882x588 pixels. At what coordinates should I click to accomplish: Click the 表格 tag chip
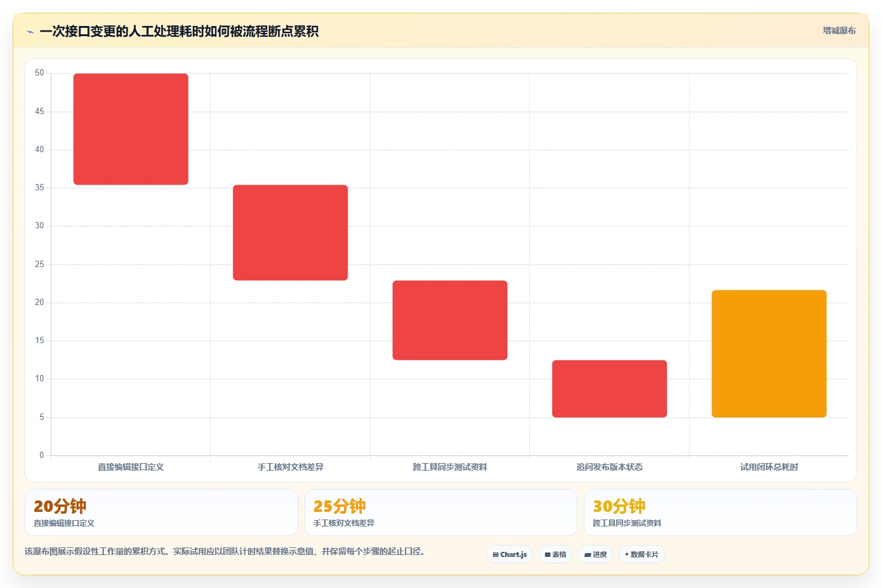coord(555,554)
